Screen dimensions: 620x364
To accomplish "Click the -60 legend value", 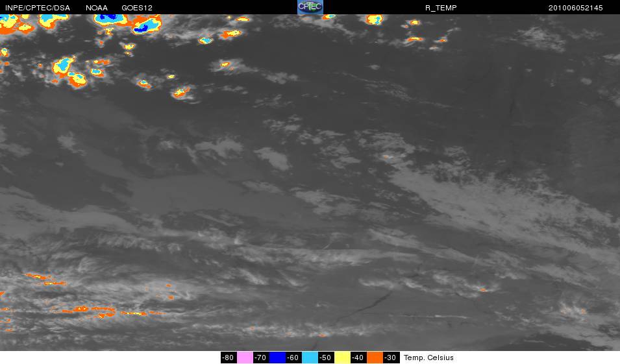I will (293, 358).
